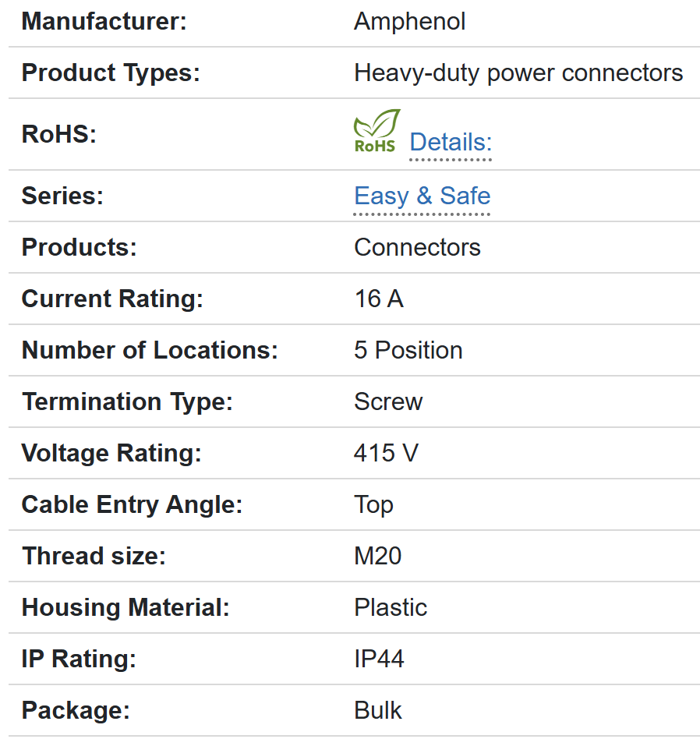
Task: Click the 'Cable Entry Angle:' label
Action: coord(132,505)
